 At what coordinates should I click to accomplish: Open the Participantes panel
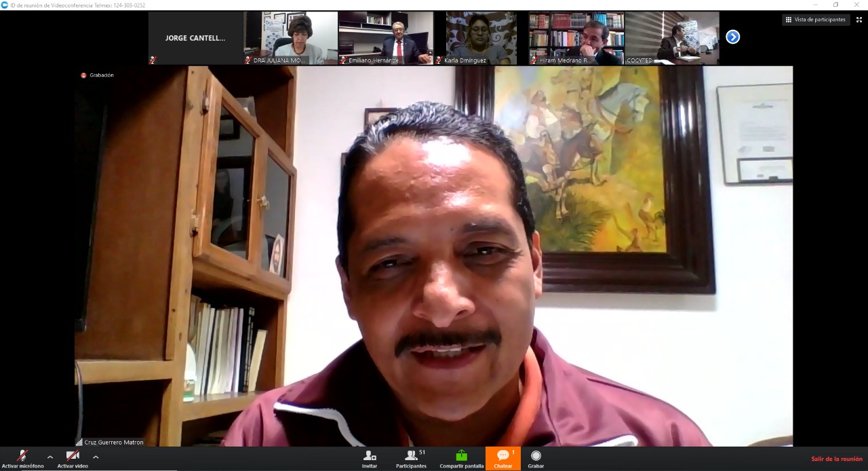(411, 458)
